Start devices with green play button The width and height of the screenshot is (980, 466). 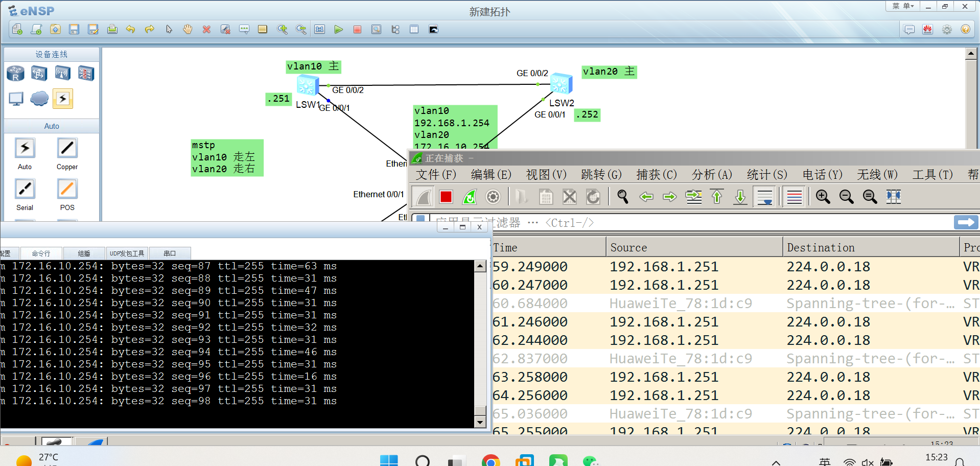(338, 30)
